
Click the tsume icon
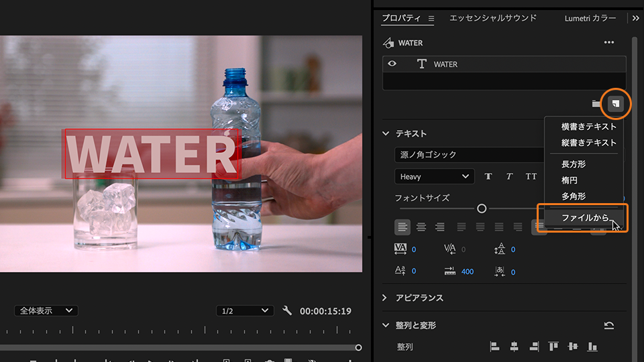point(499,271)
